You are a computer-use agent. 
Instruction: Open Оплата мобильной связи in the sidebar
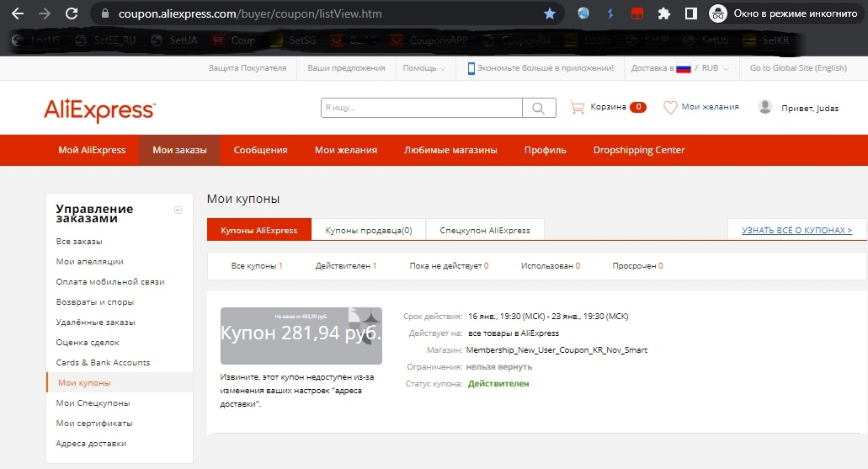(x=110, y=282)
